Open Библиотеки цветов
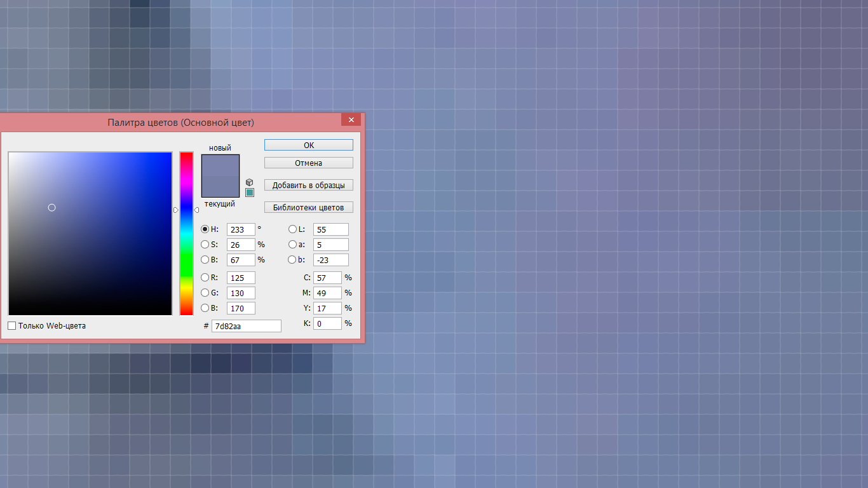The width and height of the screenshot is (868, 488). point(308,208)
